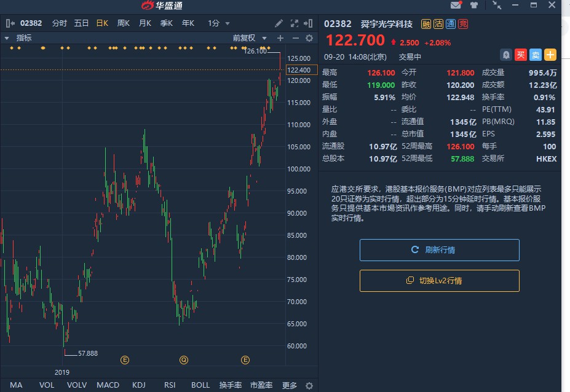
Task: Switch to the 周K weekly chart tab
Action: point(123,23)
